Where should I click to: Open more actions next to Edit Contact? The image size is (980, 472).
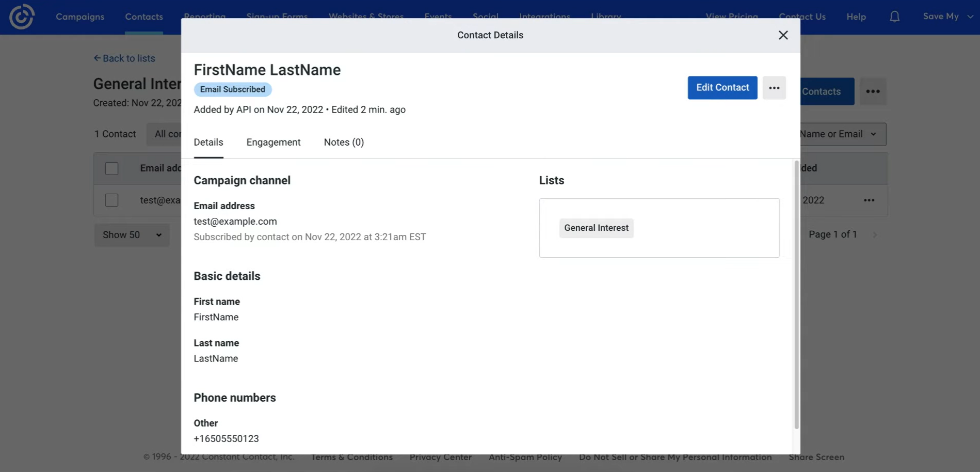(x=774, y=87)
